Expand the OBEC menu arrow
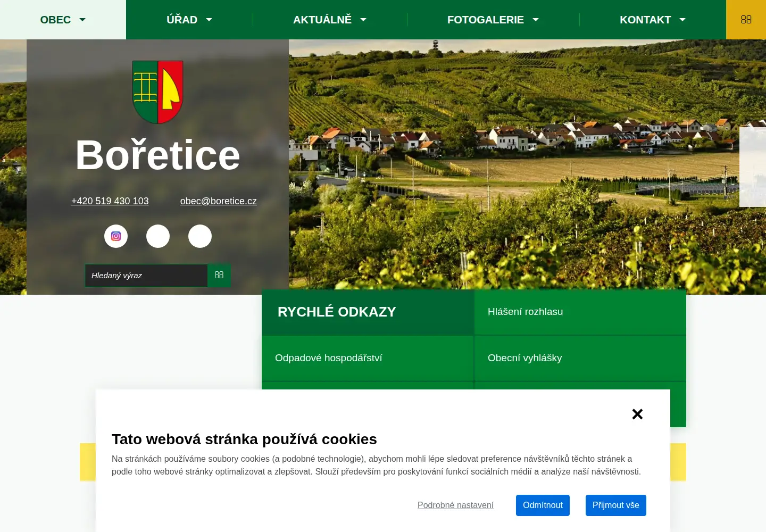 coord(82,20)
